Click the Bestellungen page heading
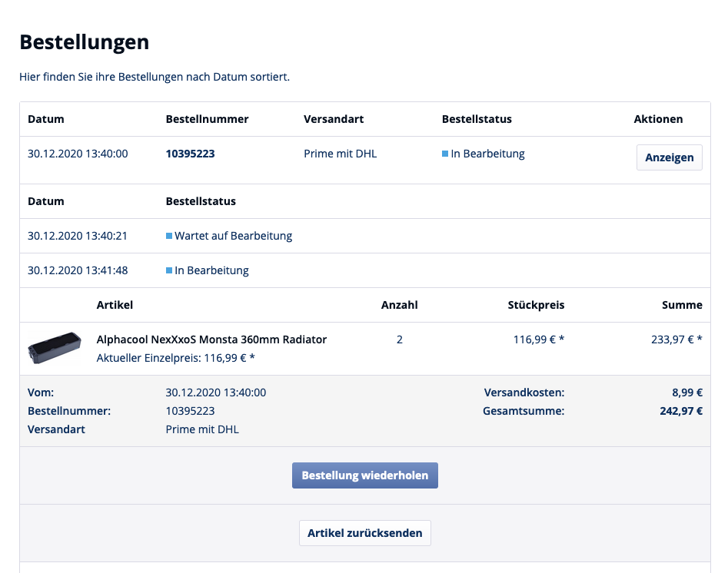 click(x=85, y=42)
